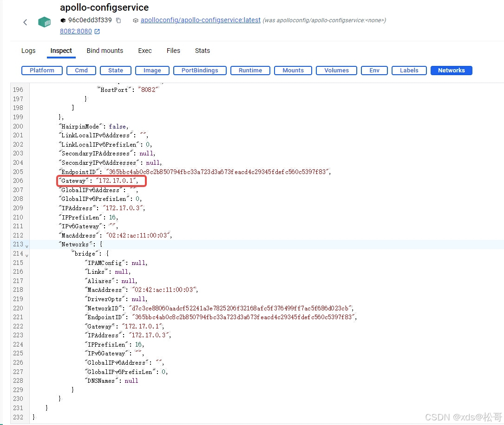The image size is (504, 425).
Task: Click the LinkLocalIPv6PrefixLen line
Action: point(105,144)
